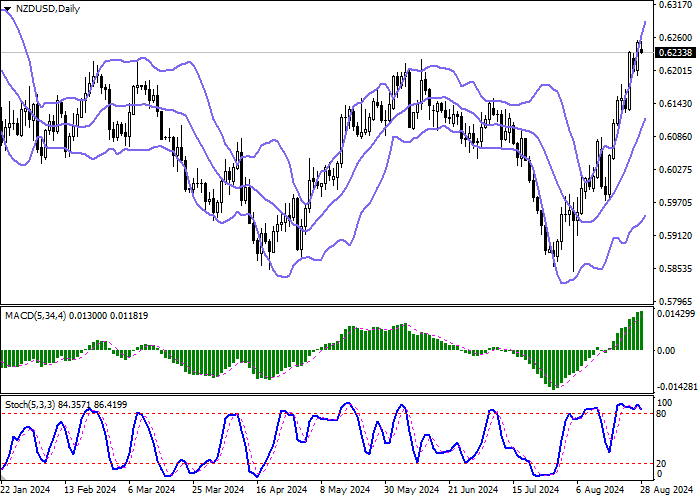Click the current price label 0.62338

[x=674, y=52]
